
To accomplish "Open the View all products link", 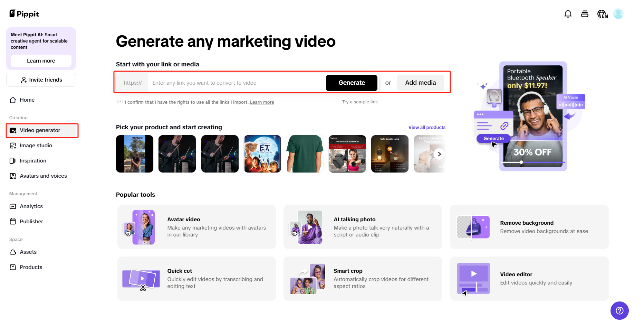I will coord(427,127).
